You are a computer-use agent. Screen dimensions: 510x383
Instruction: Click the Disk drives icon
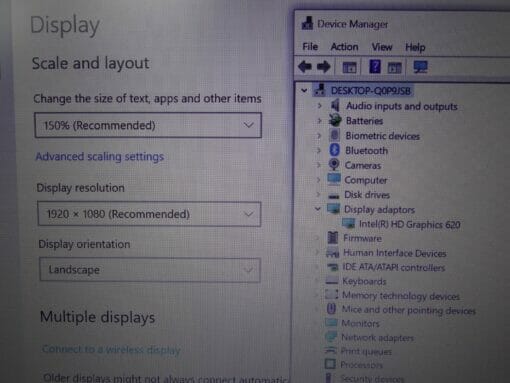click(333, 195)
